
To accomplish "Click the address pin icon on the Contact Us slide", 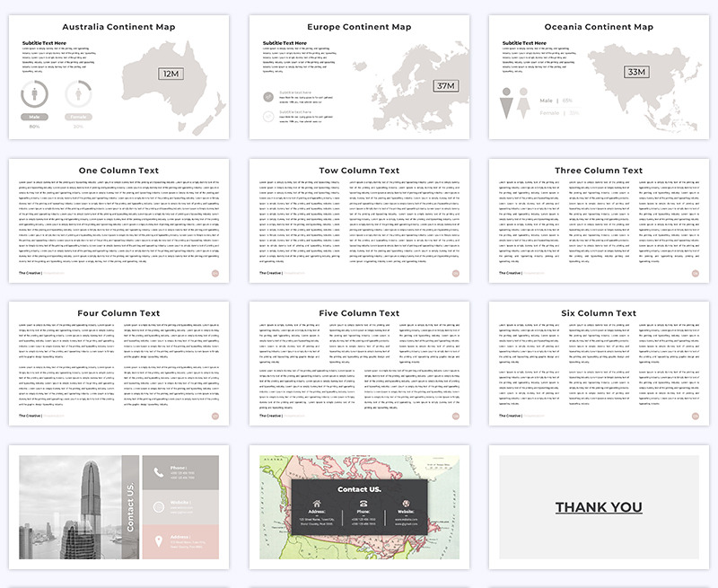I will 158,540.
